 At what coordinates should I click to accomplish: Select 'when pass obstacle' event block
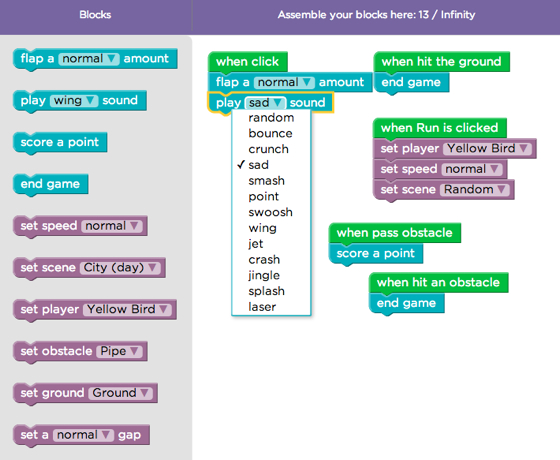(x=395, y=233)
